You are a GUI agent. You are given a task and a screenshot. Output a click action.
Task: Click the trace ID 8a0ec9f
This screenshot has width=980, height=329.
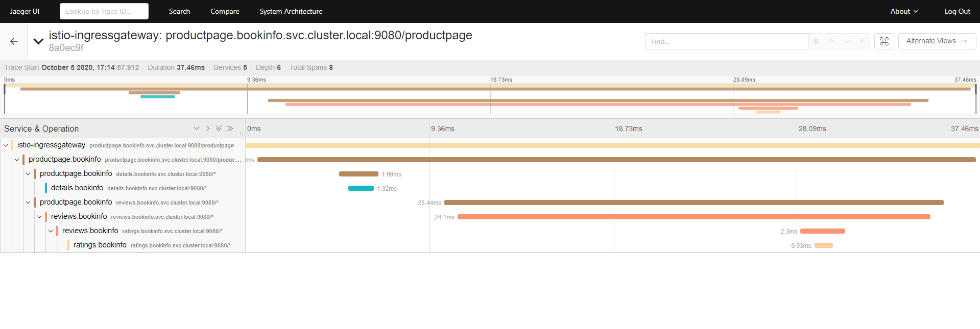(x=66, y=48)
